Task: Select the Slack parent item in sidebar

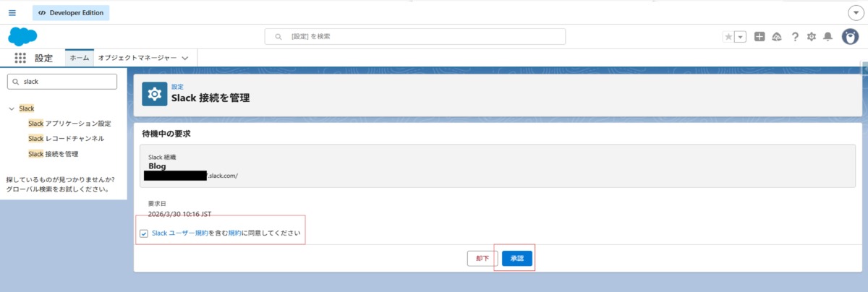Action: [27, 108]
